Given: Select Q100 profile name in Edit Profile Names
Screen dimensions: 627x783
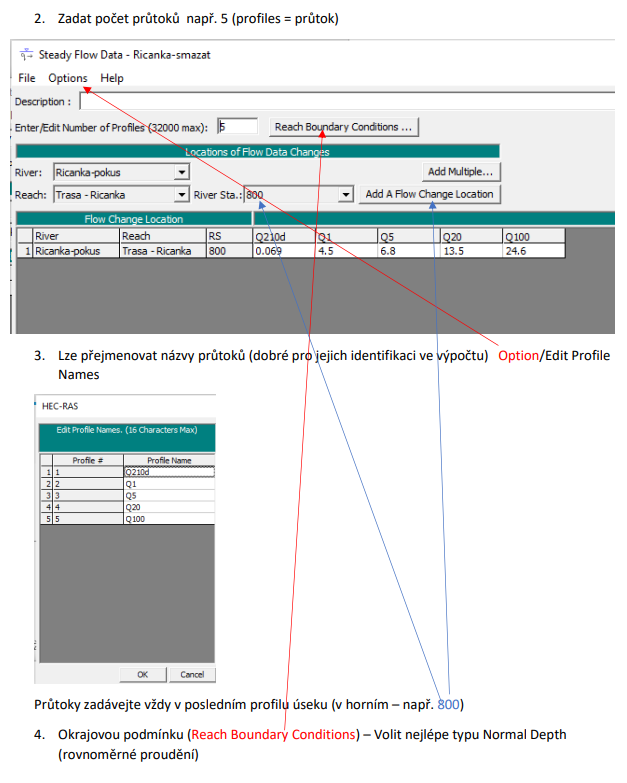Looking at the screenshot, I should coord(168,519).
